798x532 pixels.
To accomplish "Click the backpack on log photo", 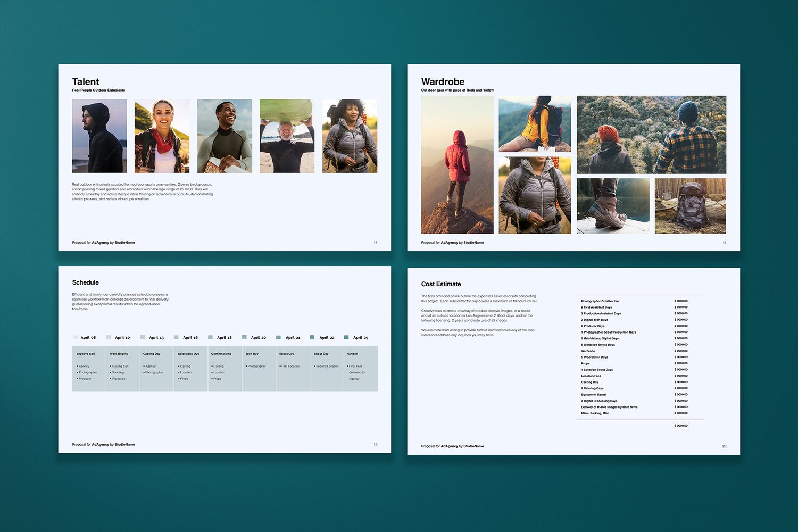I will [x=691, y=206].
